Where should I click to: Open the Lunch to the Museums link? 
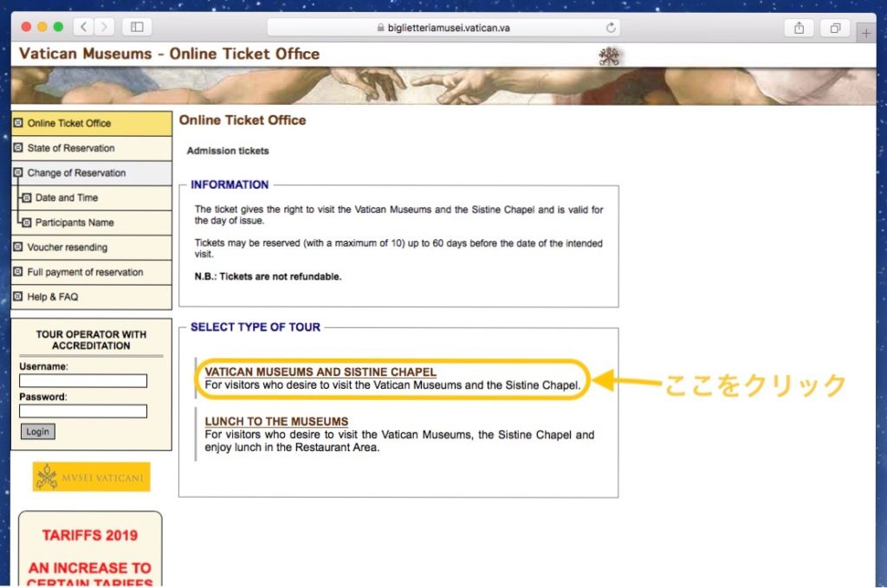(x=276, y=421)
